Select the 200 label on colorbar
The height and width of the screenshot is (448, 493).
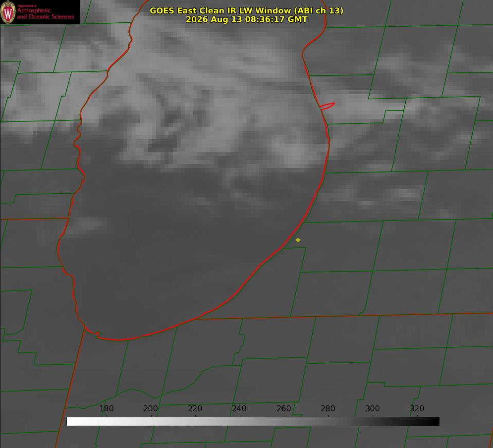pyautogui.click(x=151, y=408)
